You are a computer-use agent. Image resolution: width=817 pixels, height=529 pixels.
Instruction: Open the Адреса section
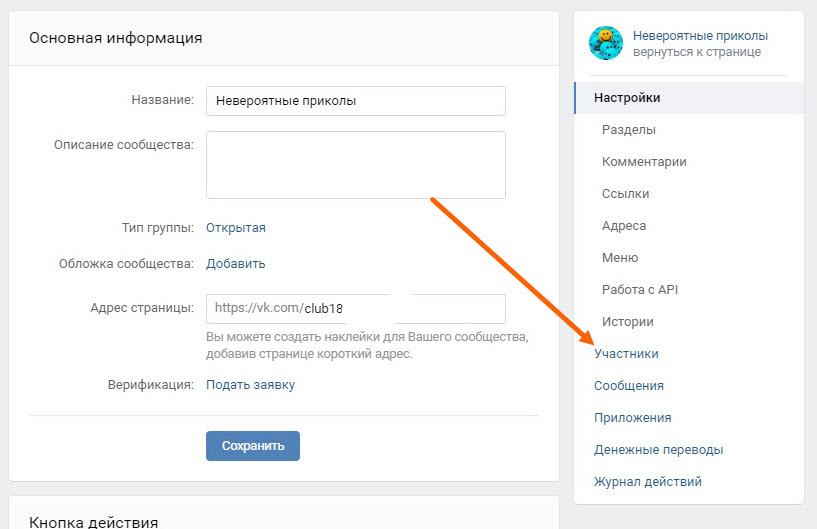(x=624, y=226)
